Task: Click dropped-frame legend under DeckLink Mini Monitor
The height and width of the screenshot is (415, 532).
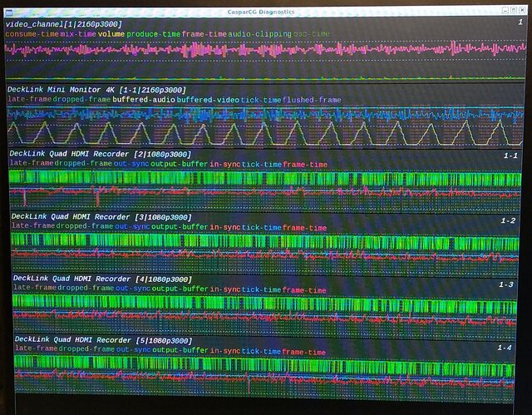Action: (x=81, y=100)
